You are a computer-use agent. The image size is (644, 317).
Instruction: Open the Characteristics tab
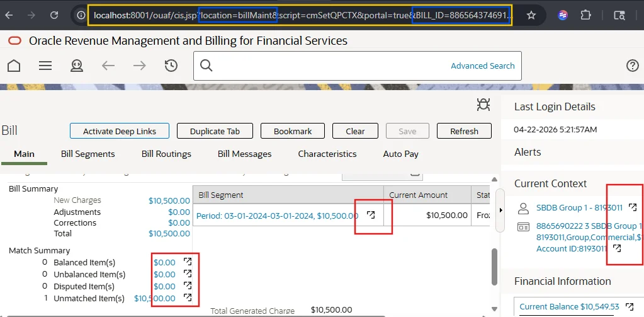click(327, 154)
